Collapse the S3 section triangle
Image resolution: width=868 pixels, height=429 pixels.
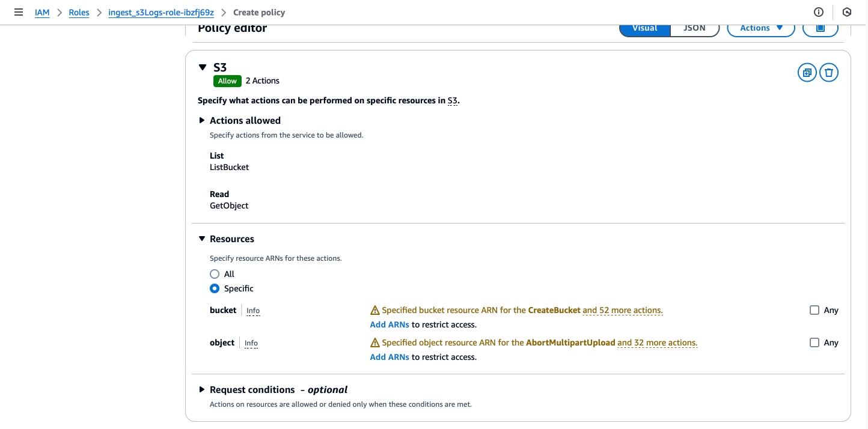[x=203, y=67]
